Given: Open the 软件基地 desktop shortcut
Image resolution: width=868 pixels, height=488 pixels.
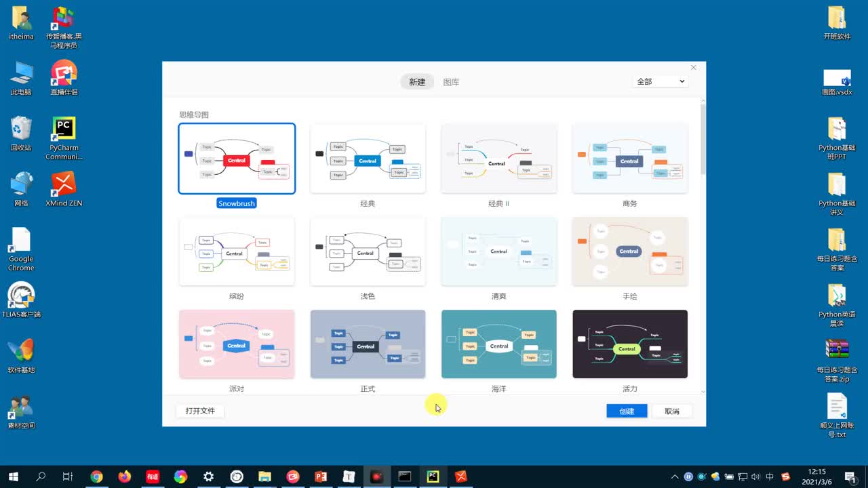Looking at the screenshot, I should (21, 356).
